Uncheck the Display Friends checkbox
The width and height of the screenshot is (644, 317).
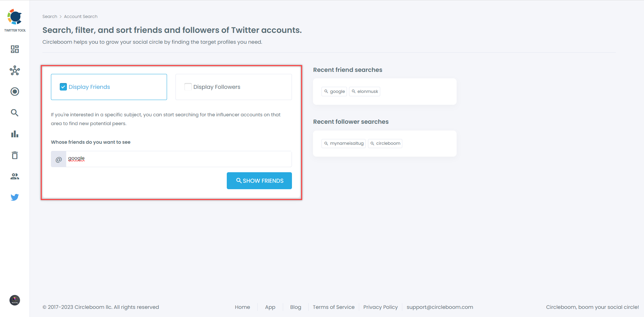click(x=63, y=87)
